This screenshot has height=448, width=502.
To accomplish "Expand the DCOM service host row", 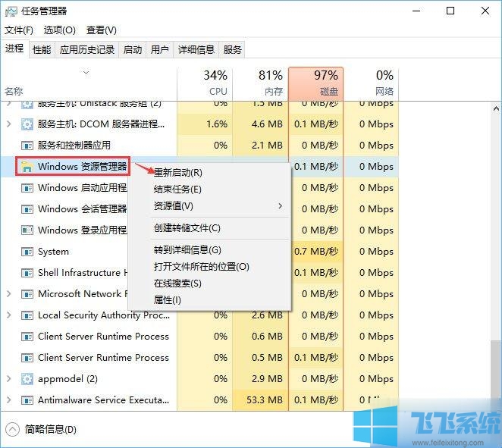I will coord(9,124).
